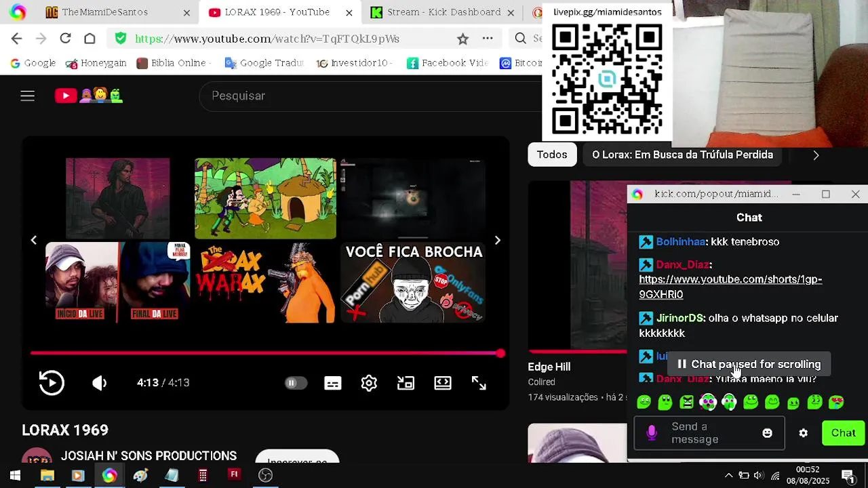Open the JOSIAH N' SONS PRODUCTIONS channel
The width and height of the screenshot is (868, 488).
tap(149, 456)
